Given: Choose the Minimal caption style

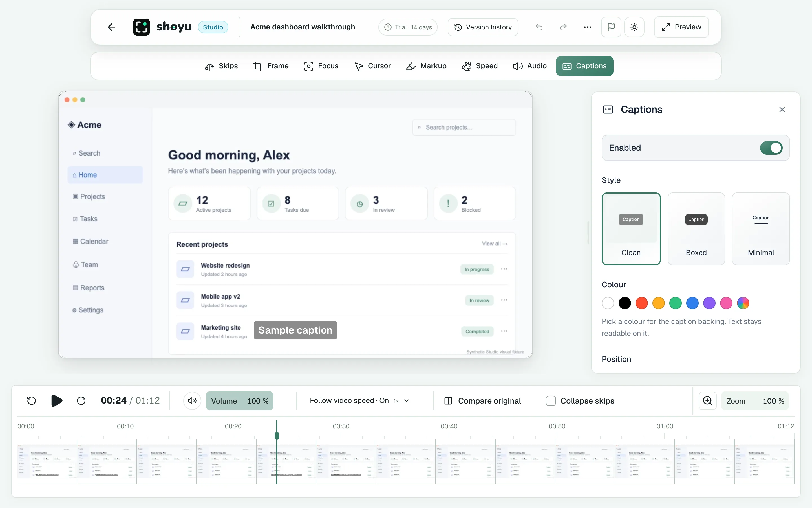Looking at the screenshot, I should point(761,229).
